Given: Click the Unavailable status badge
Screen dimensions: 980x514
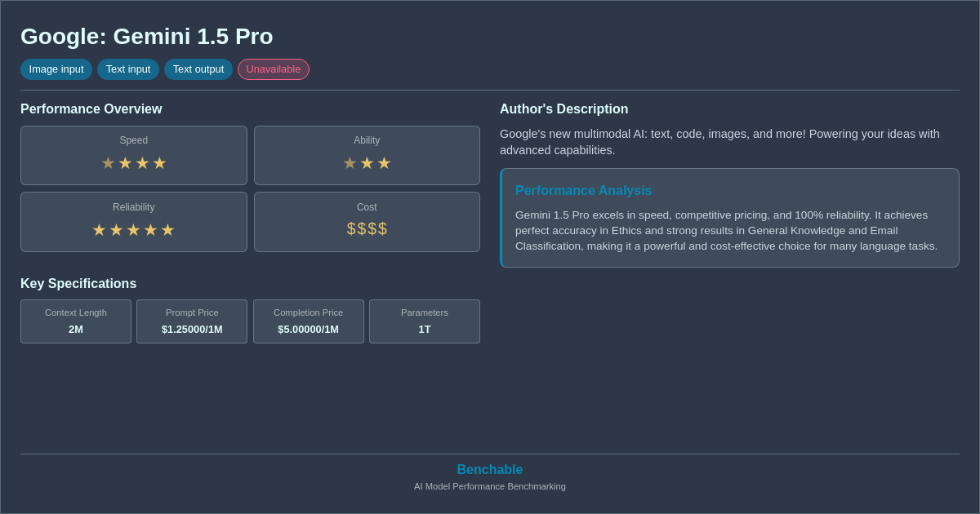Looking at the screenshot, I should click(274, 69).
